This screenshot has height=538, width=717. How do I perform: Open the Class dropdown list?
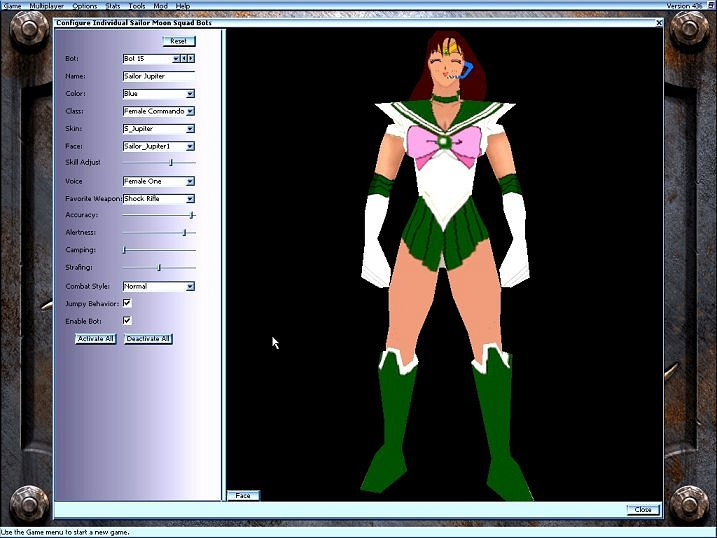(x=190, y=111)
